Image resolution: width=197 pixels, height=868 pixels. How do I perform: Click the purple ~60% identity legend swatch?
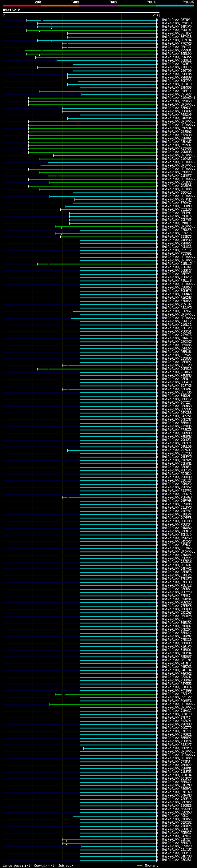98,6
